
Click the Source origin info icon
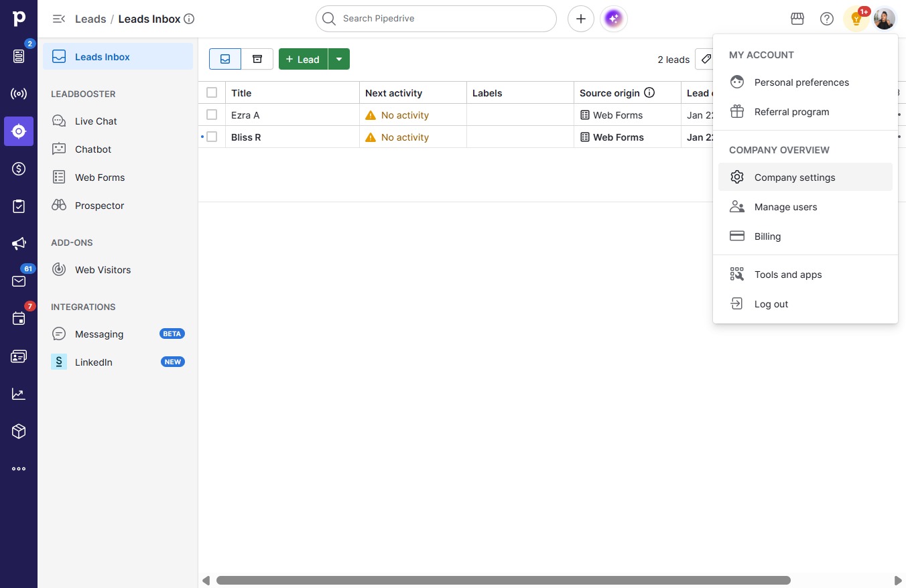click(x=649, y=93)
